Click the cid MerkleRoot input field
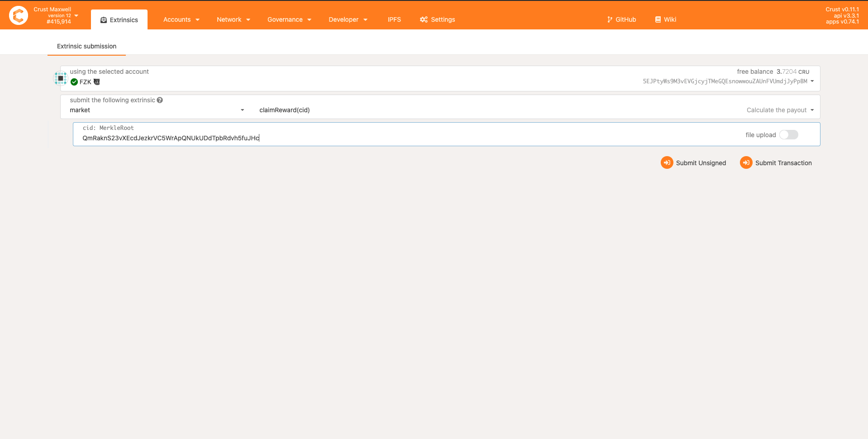This screenshot has width=868, height=439. click(x=407, y=138)
